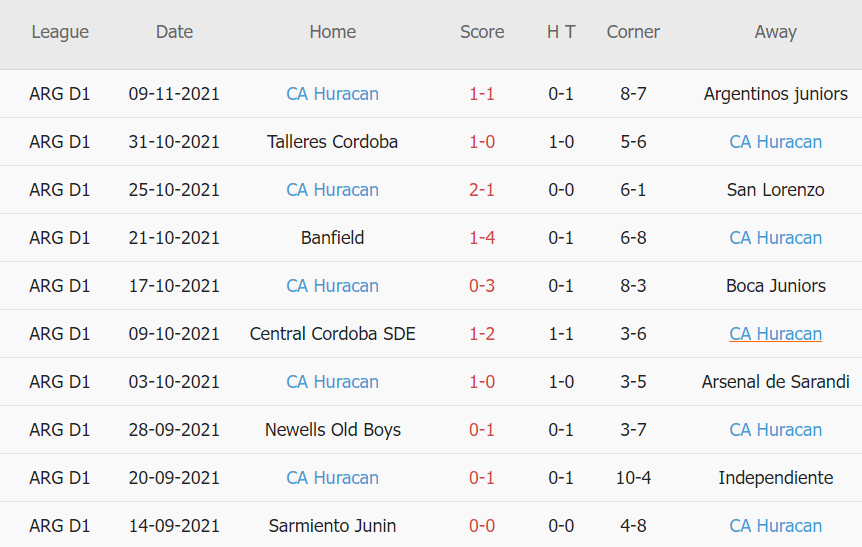This screenshot has width=862, height=547.
Task: Select San Lorenzo away team
Action: pyautogui.click(x=775, y=190)
